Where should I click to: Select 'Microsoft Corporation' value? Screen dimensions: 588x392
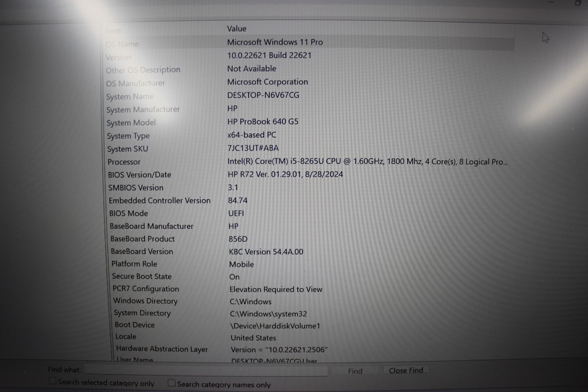[268, 82]
